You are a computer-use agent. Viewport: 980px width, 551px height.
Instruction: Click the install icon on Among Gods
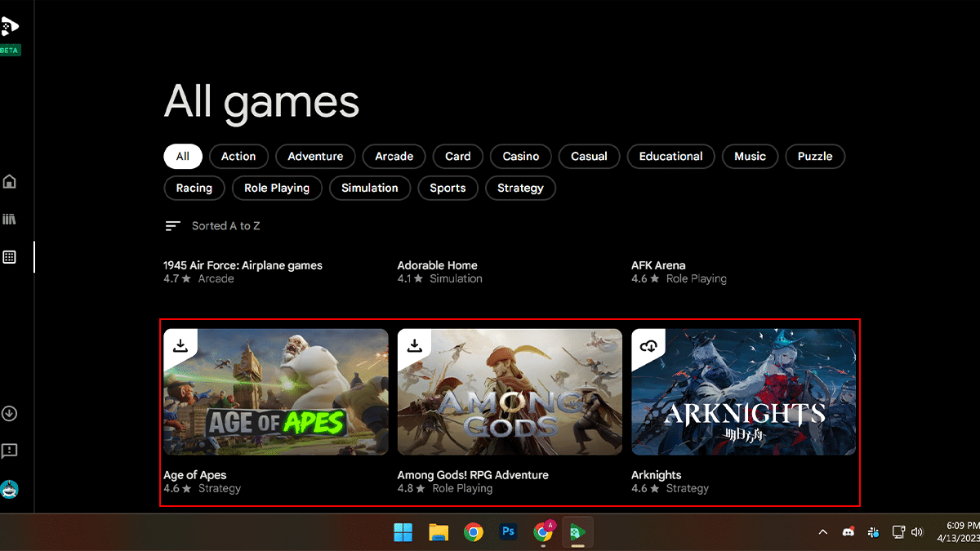pyautogui.click(x=415, y=345)
